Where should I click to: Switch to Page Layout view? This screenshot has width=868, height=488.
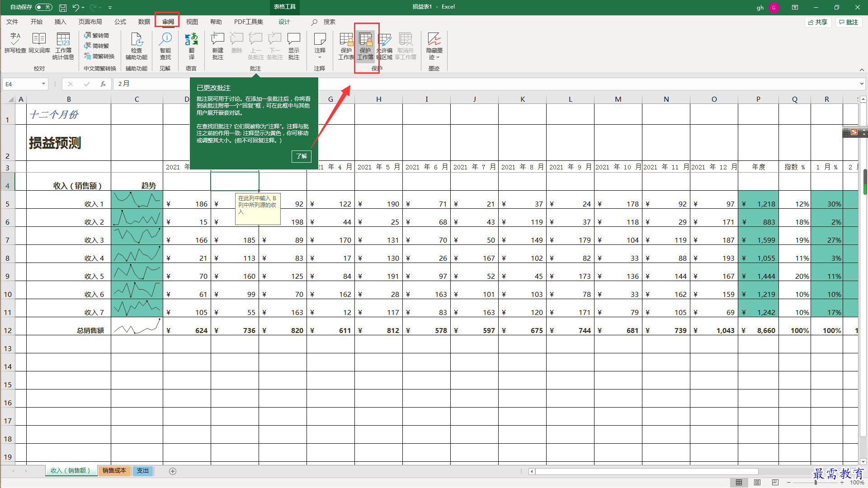coord(757,483)
